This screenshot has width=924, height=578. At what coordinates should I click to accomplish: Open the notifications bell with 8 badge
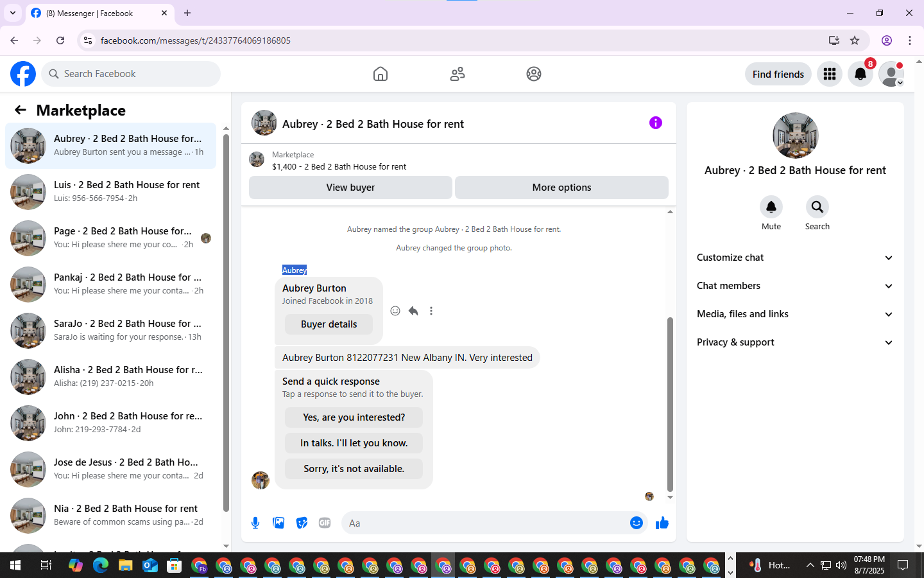point(860,74)
